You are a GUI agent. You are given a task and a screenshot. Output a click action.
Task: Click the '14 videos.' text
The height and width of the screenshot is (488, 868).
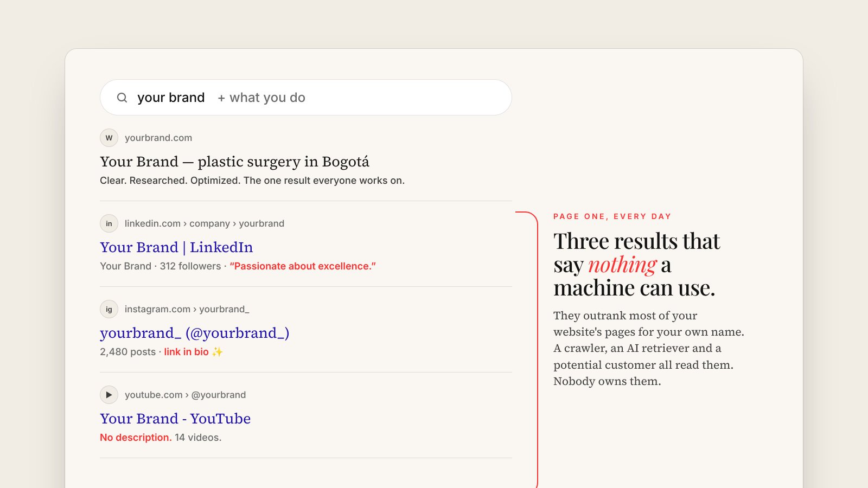198,438
